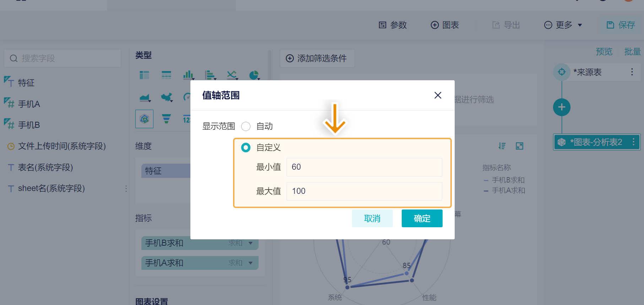The height and width of the screenshot is (305, 644).
Task: Select the detail table chart type
Action: pyautogui.click(x=166, y=75)
